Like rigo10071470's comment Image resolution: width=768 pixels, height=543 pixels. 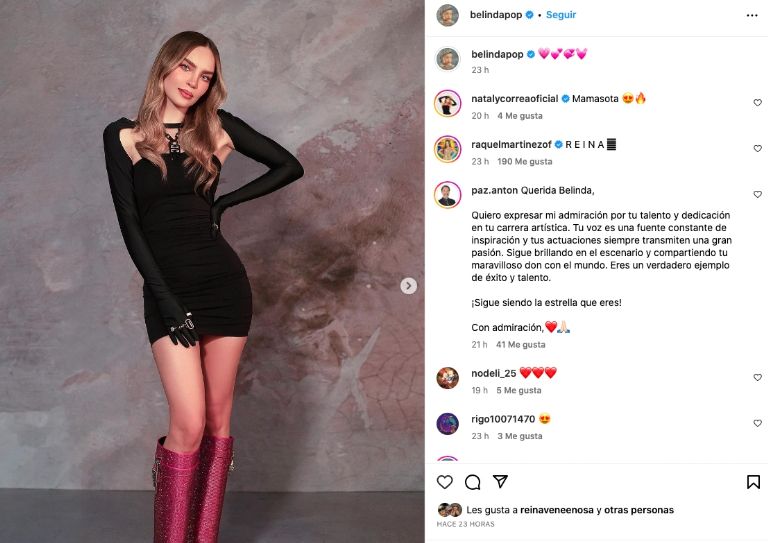(757, 424)
